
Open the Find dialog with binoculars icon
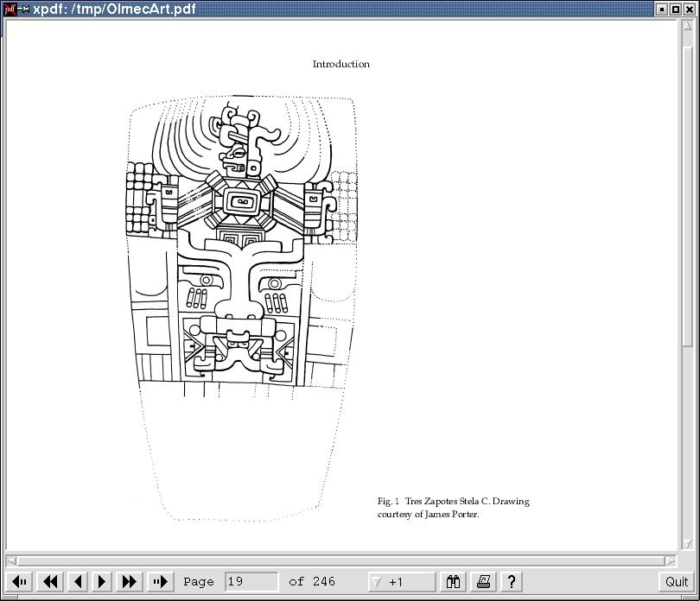[x=453, y=581]
